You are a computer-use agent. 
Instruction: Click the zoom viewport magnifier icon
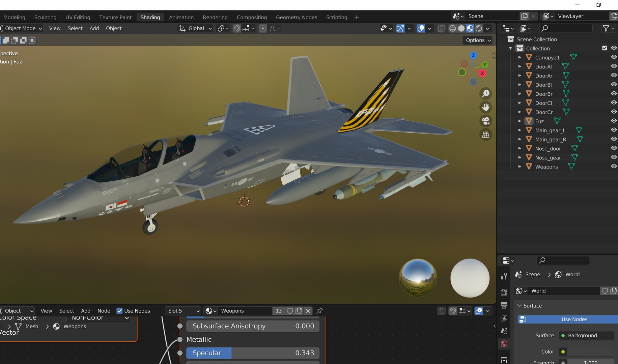[x=486, y=93]
